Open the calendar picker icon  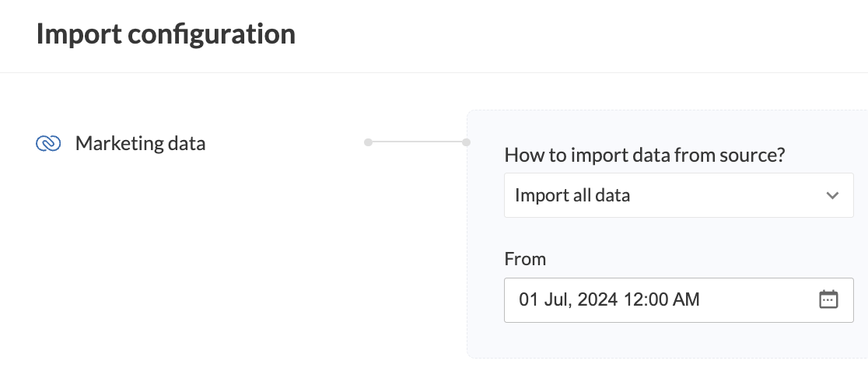(828, 299)
